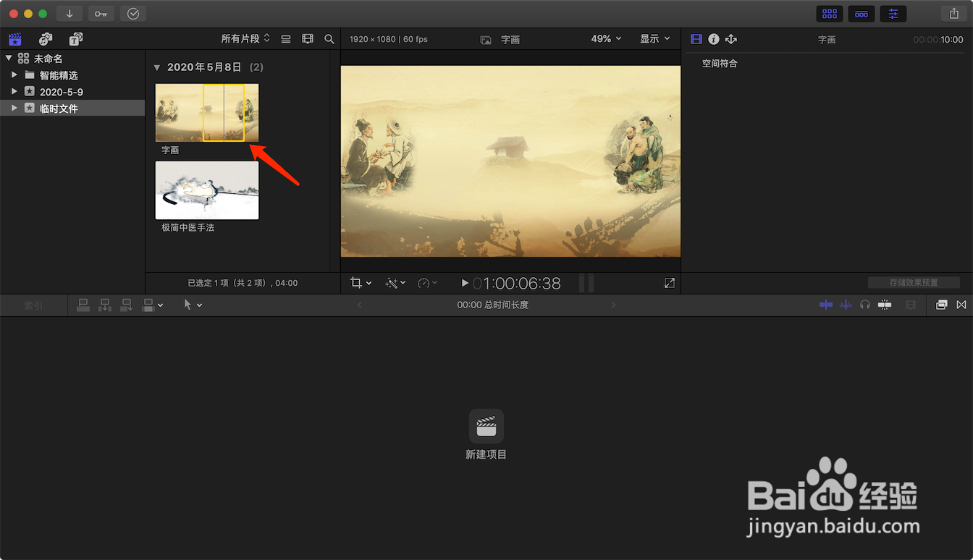Screen dimensions: 973x560
Task: Append clip to storyline icon
Action: [127, 305]
